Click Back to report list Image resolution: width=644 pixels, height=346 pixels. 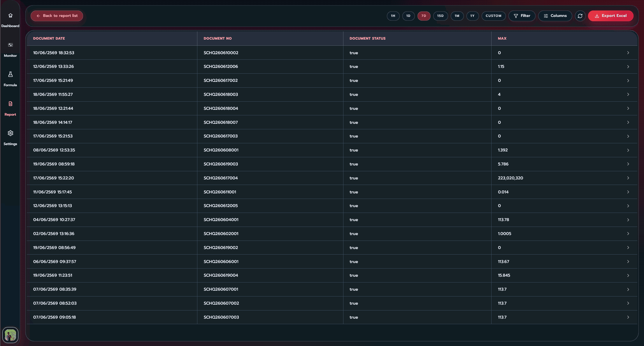click(x=57, y=16)
